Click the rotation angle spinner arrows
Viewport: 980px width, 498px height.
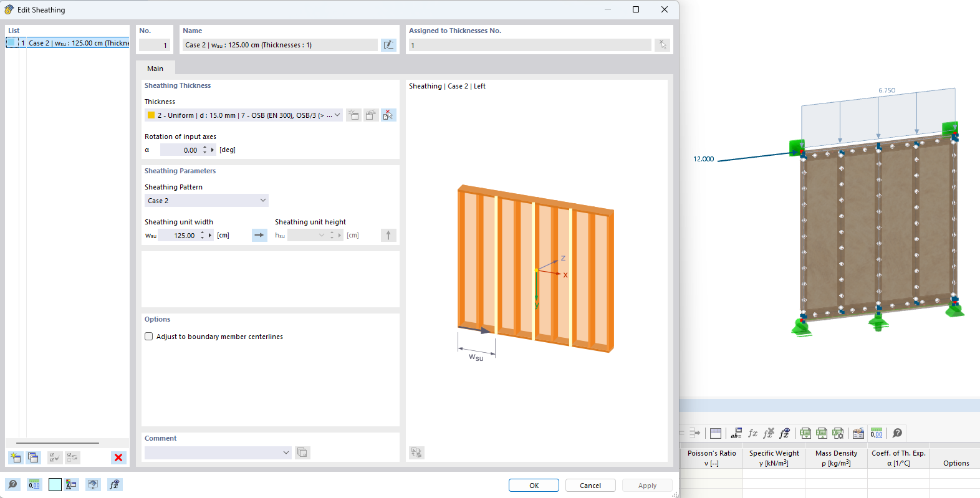(204, 150)
